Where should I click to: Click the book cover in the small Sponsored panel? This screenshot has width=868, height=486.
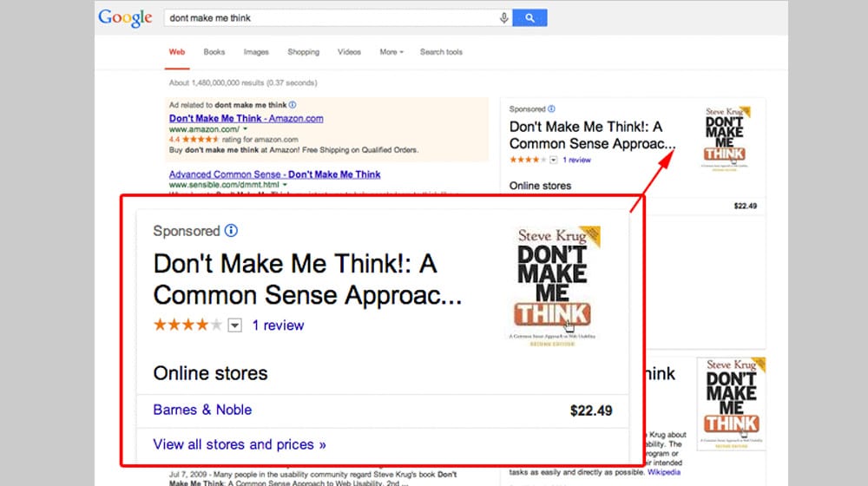click(727, 138)
